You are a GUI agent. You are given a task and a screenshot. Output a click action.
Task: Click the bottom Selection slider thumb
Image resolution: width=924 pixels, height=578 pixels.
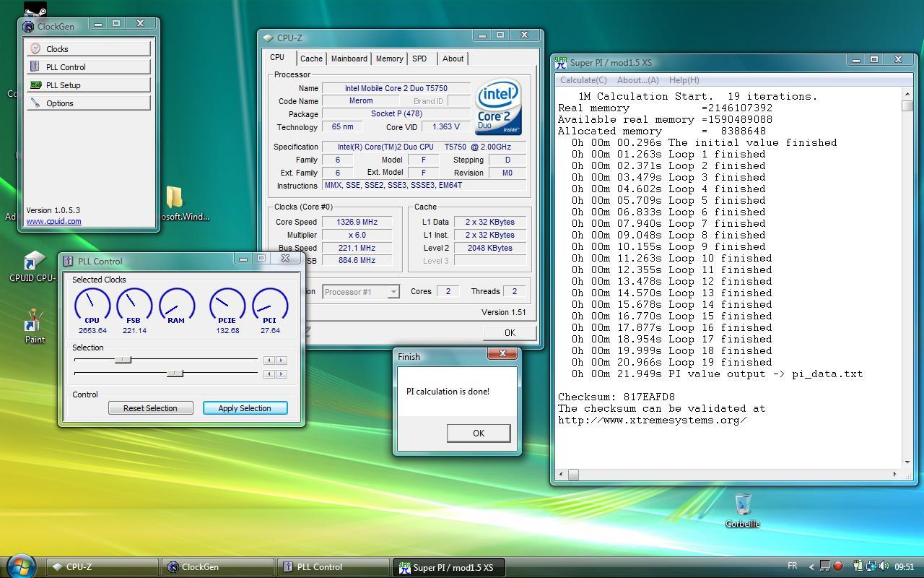[175, 373]
